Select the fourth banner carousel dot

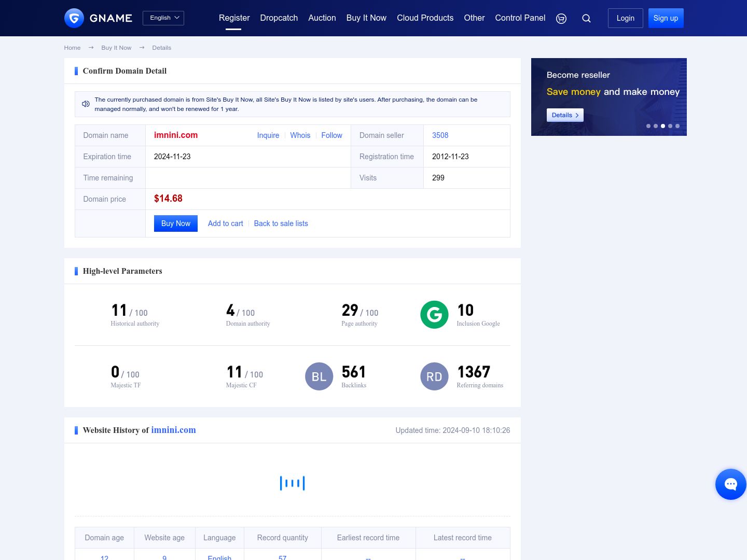670,126
